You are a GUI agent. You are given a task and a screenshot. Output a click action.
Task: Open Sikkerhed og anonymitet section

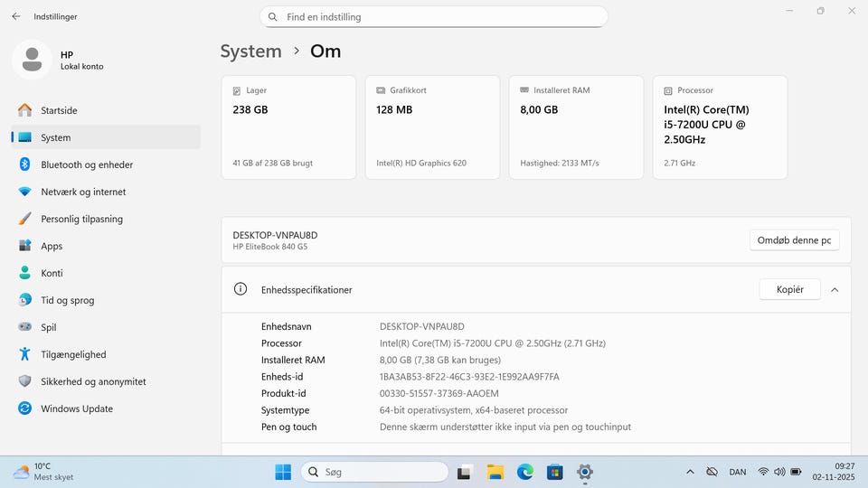[93, 381]
